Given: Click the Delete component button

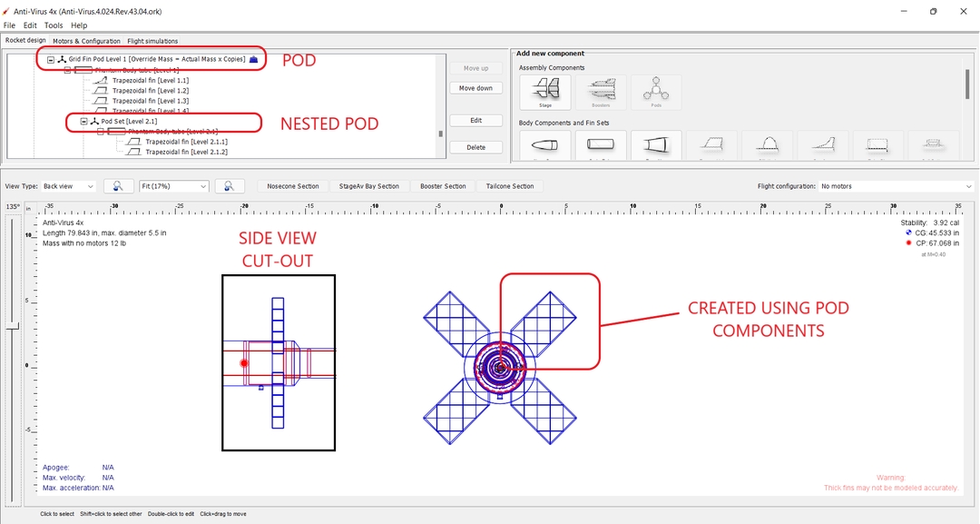Looking at the screenshot, I should (475, 147).
